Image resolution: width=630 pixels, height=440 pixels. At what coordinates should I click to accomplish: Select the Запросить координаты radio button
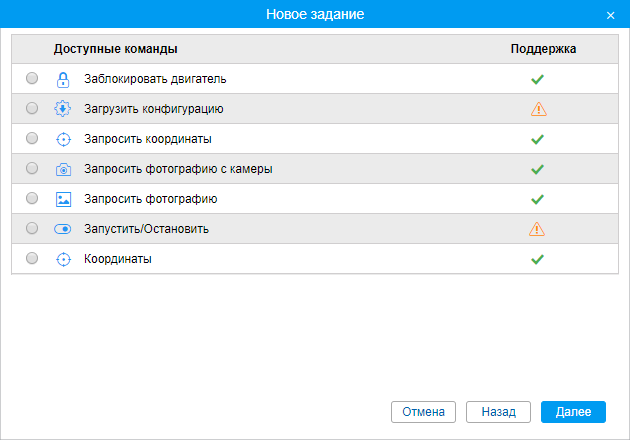32,138
